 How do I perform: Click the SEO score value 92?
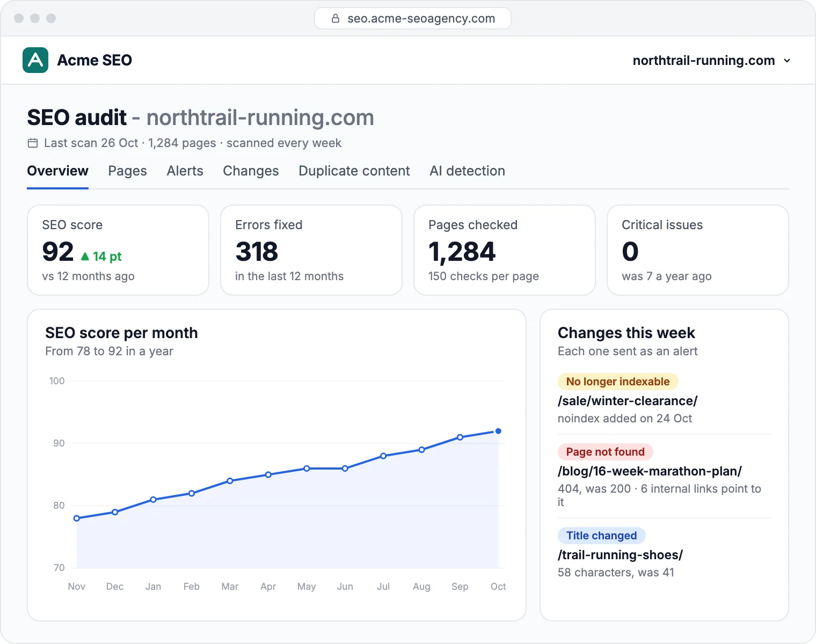(x=58, y=252)
